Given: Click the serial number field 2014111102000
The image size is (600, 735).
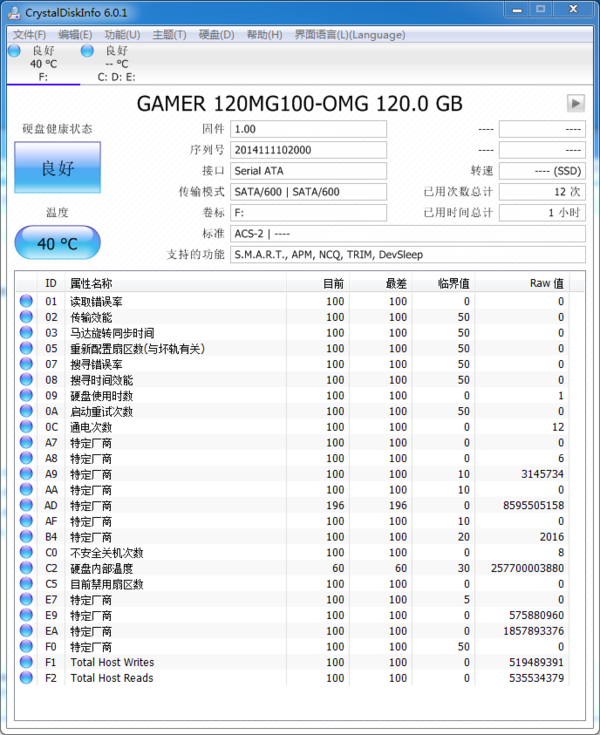Looking at the screenshot, I should (x=308, y=150).
